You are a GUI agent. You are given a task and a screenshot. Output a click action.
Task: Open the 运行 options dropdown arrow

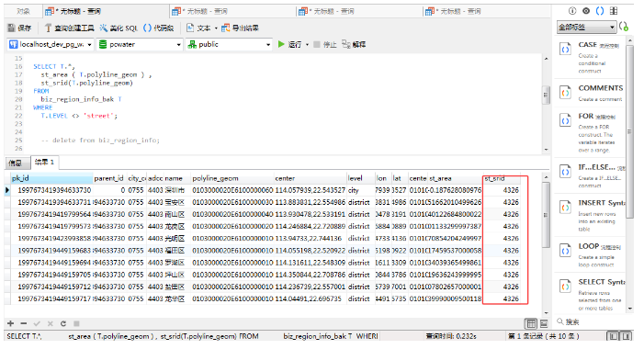(307, 45)
